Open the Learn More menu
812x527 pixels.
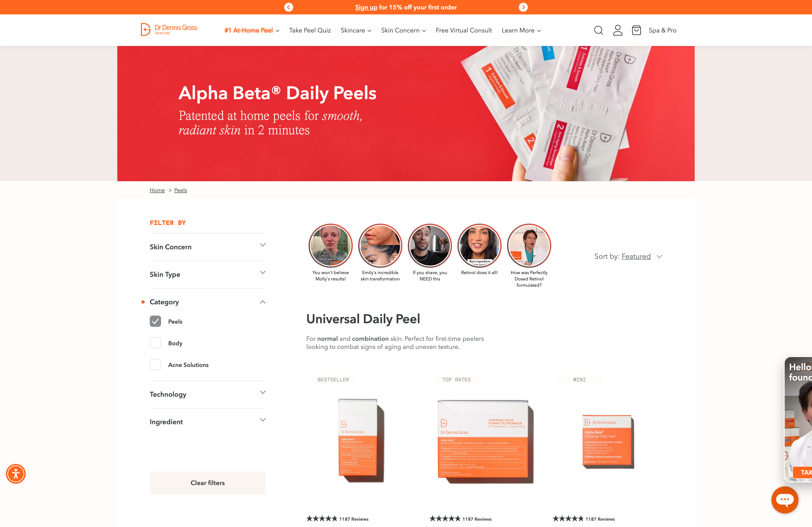521,30
